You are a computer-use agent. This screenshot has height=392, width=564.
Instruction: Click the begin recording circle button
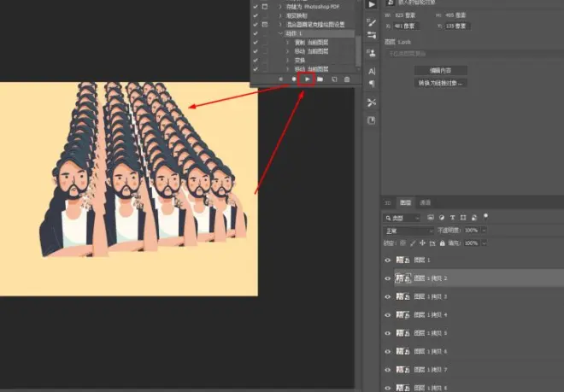pyautogui.click(x=294, y=79)
